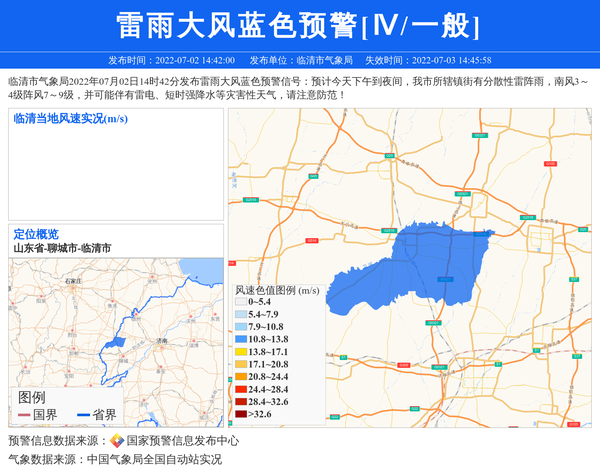This screenshot has width=600, height=471.
Task: Click the 国家预警信息发布中心 source link
Action: pos(182,440)
